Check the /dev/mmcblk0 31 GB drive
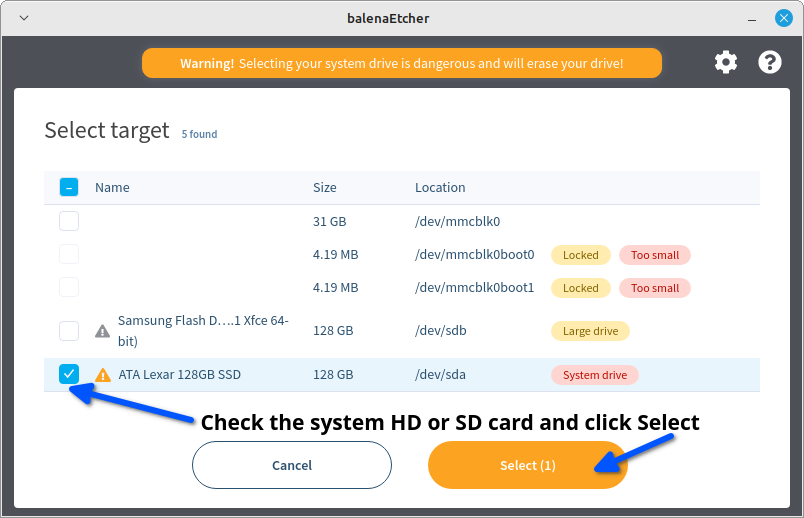Viewport: 804px width, 518px height. (x=69, y=221)
